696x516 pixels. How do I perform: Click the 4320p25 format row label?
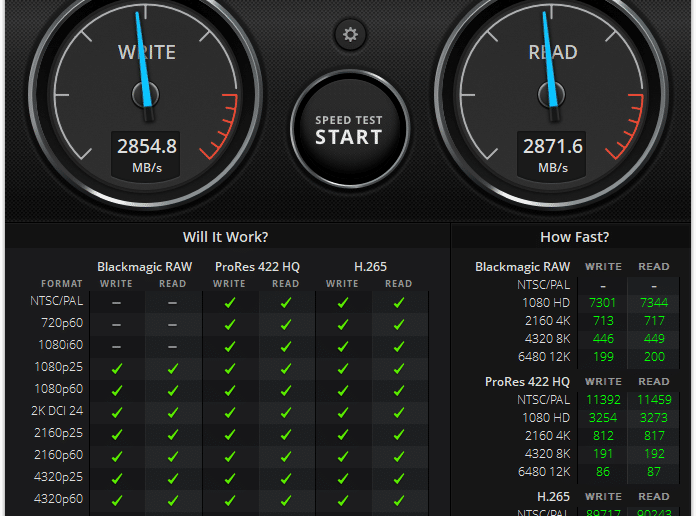(x=59, y=477)
